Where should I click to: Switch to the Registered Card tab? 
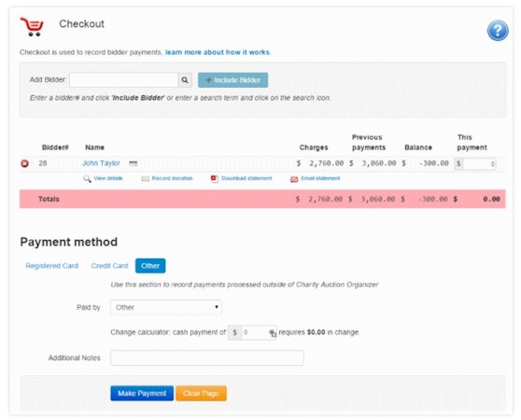tap(52, 266)
